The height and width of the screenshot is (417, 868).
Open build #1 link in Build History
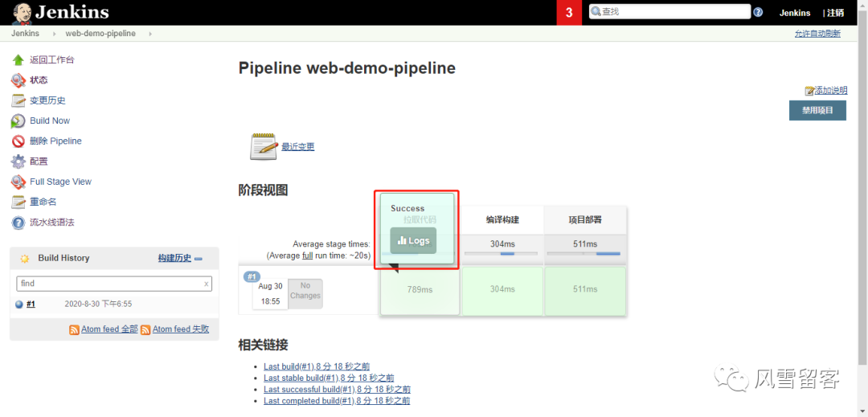(x=31, y=305)
